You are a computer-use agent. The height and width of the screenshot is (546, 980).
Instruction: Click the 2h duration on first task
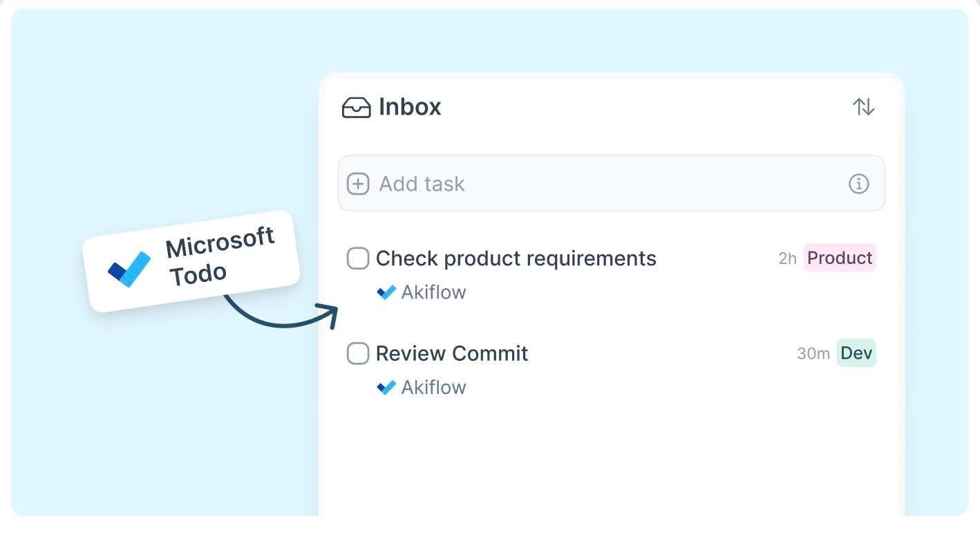787,258
